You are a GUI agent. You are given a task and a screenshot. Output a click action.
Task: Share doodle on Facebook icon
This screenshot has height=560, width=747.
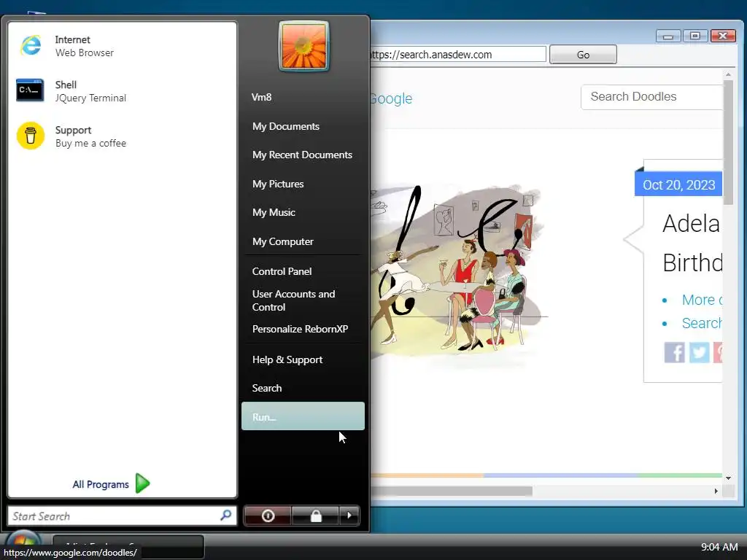pos(675,353)
